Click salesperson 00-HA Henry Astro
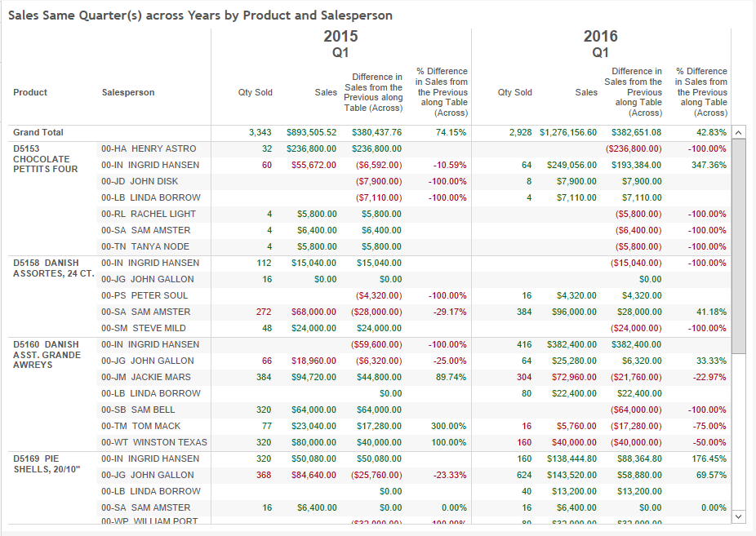The image size is (756, 536). (149, 148)
